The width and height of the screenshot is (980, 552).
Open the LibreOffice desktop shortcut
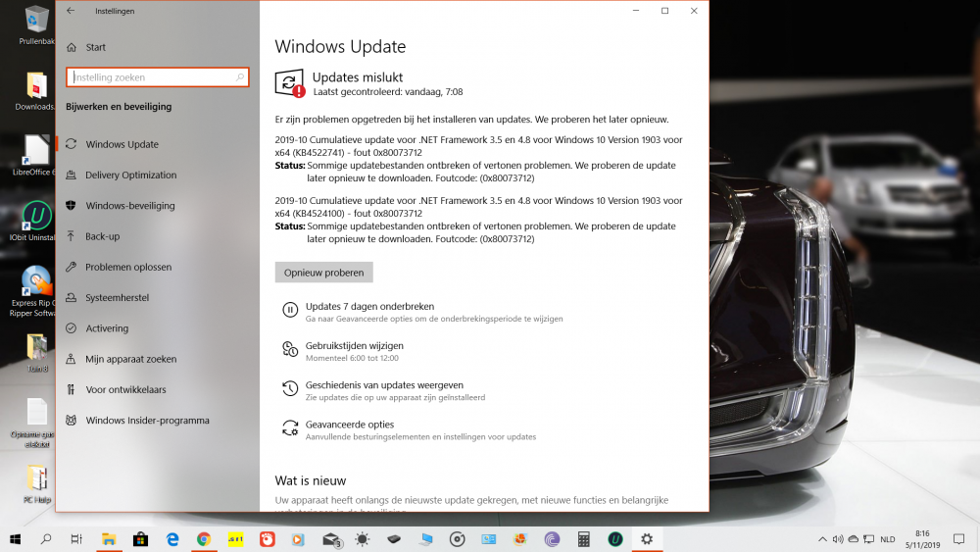coord(35,156)
